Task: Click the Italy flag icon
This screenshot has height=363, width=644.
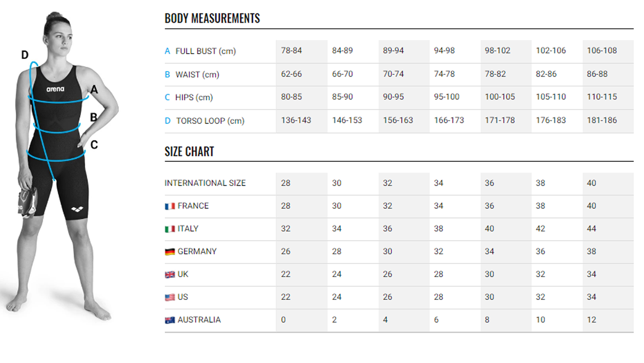Action: click(169, 229)
